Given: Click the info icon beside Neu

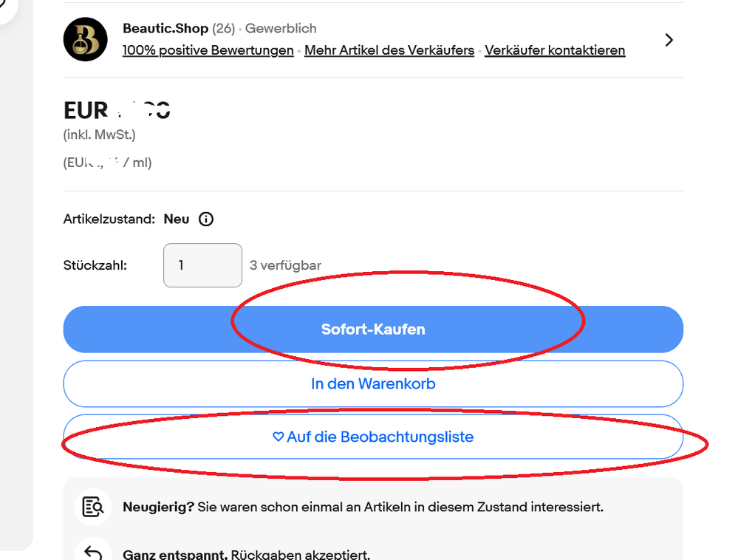Looking at the screenshot, I should 206,219.
